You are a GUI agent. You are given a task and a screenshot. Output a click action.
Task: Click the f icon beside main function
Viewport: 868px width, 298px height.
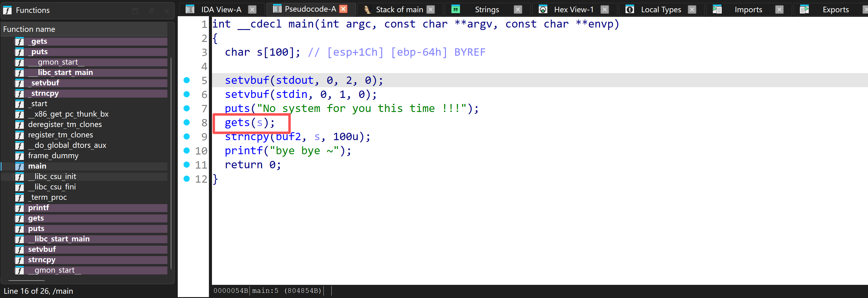(19, 166)
